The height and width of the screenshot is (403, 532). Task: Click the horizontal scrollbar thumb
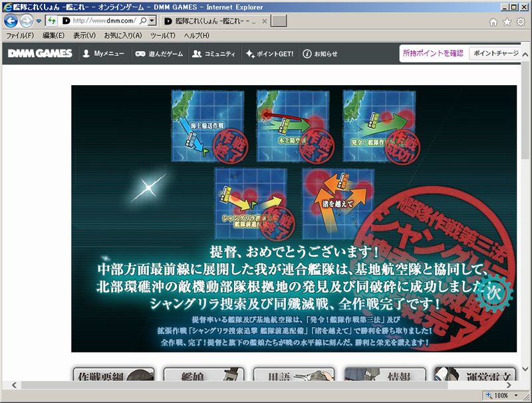tap(234, 385)
